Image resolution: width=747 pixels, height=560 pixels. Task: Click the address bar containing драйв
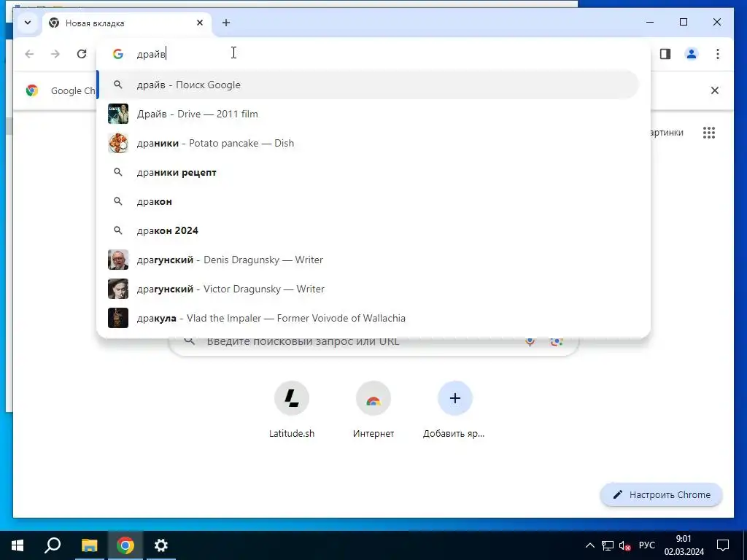click(x=374, y=54)
